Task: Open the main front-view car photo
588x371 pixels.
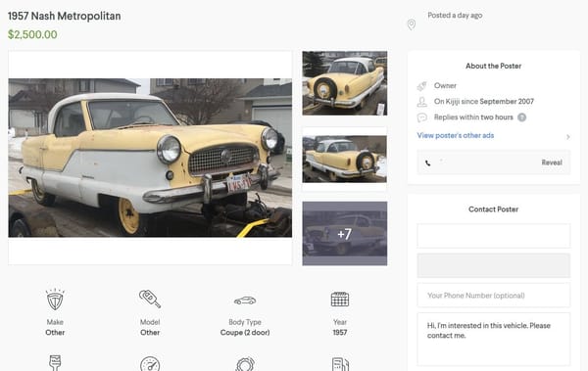Action: [150, 158]
